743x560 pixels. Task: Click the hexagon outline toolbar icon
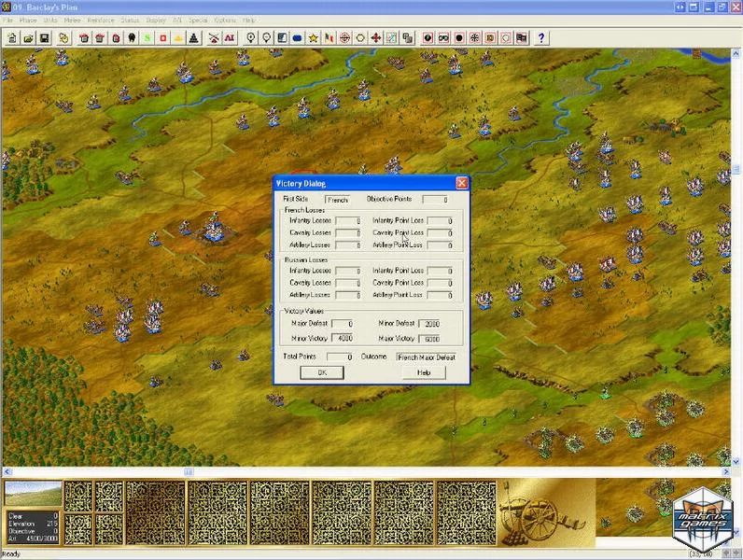[x=360, y=38]
